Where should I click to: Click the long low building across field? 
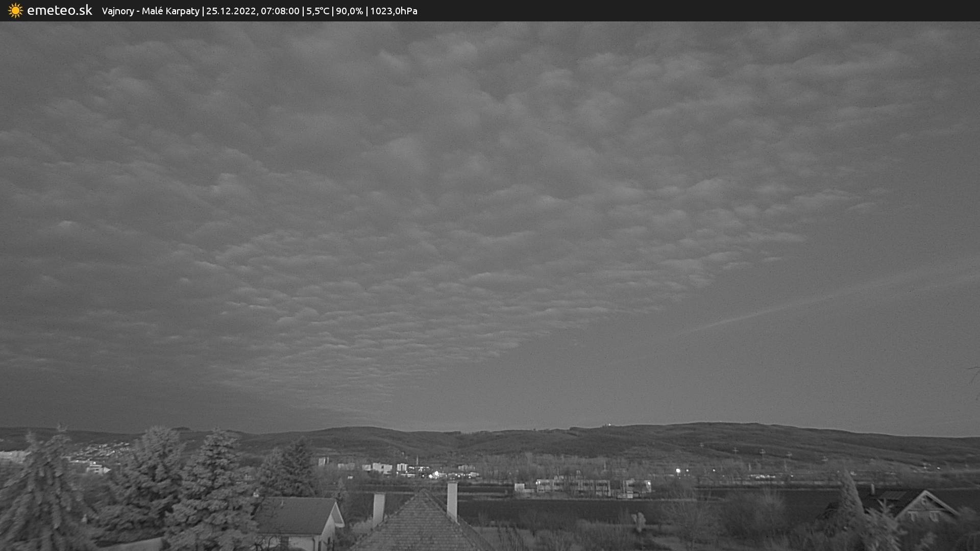tap(573, 486)
